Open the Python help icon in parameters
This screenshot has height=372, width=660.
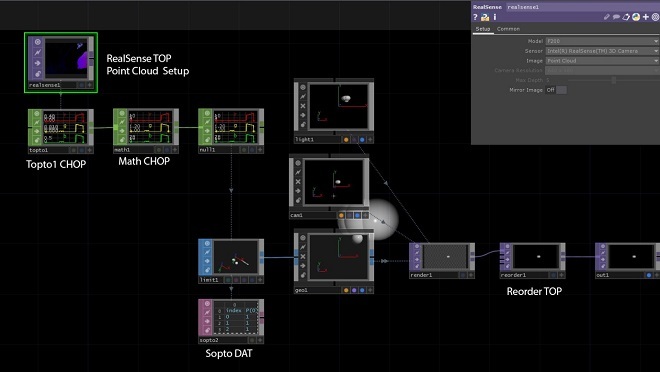[485, 17]
